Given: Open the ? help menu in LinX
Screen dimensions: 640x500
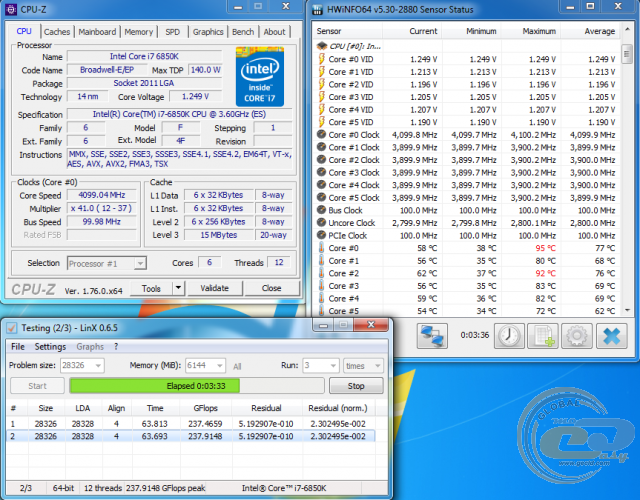Looking at the screenshot, I should pyautogui.click(x=116, y=347).
